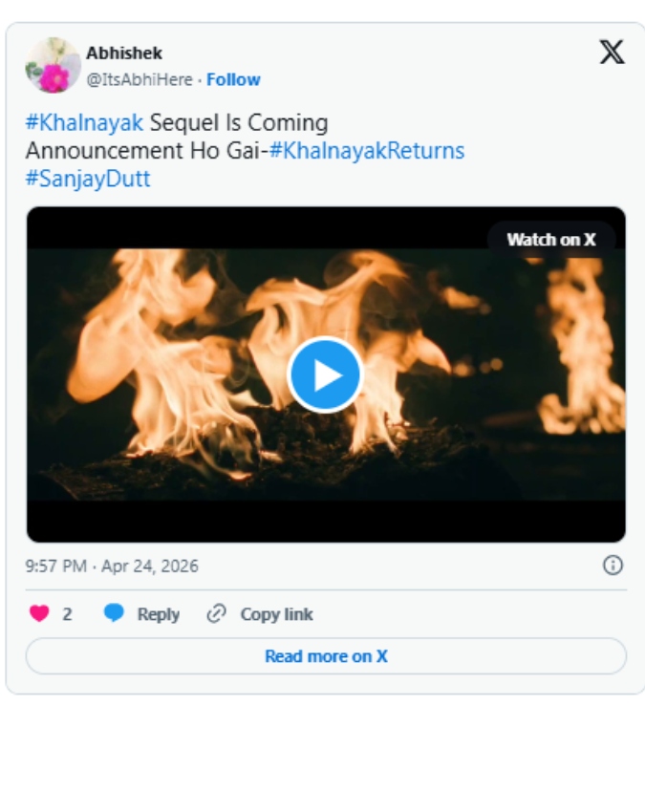Click the "Sequel Is Coming" tweet text
This screenshot has width=645, height=812.
(x=238, y=123)
